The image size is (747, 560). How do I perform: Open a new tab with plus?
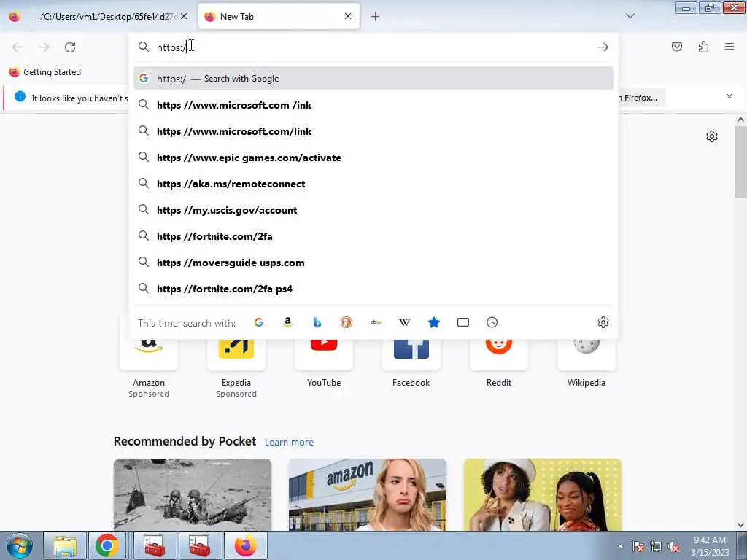click(376, 17)
